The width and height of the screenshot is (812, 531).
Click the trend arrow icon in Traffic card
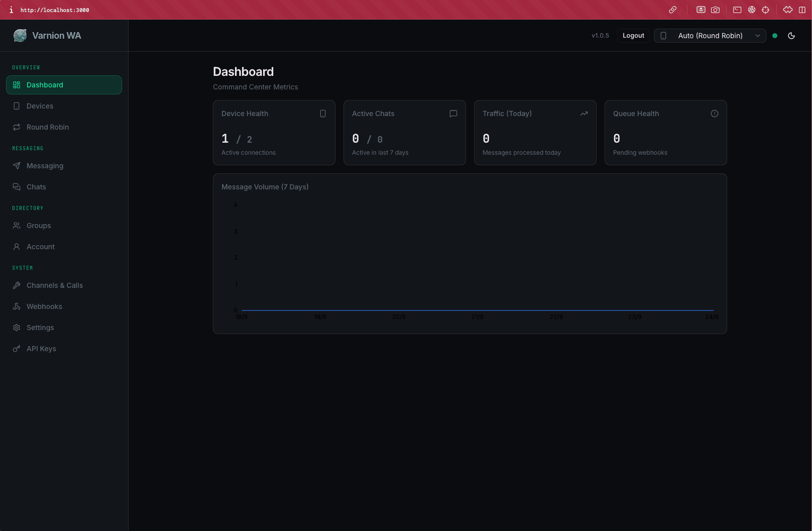pyautogui.click(x=584, y=114)
